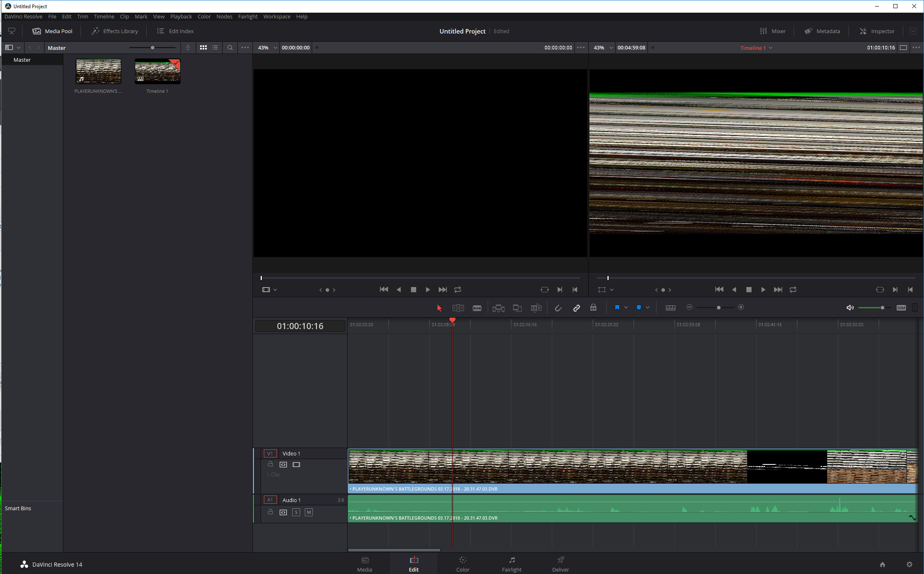This screenshot has height=574, width=924.
Task: Select the Timeline 1 thumbnail
Action: coord(157,72)
